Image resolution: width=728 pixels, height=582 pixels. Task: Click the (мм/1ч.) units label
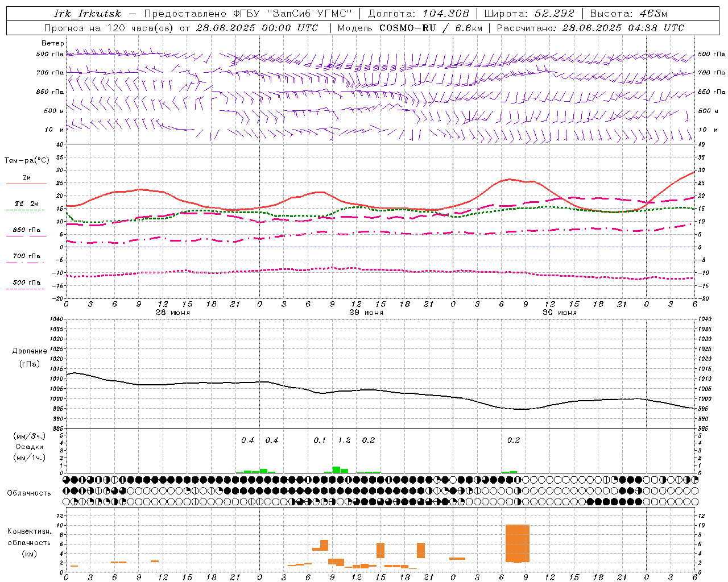[29, 458]
